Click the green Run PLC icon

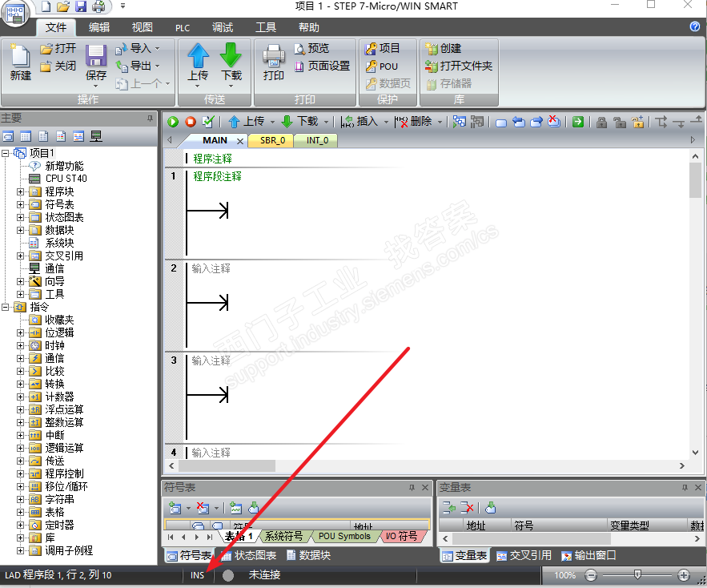click(173, 122)
